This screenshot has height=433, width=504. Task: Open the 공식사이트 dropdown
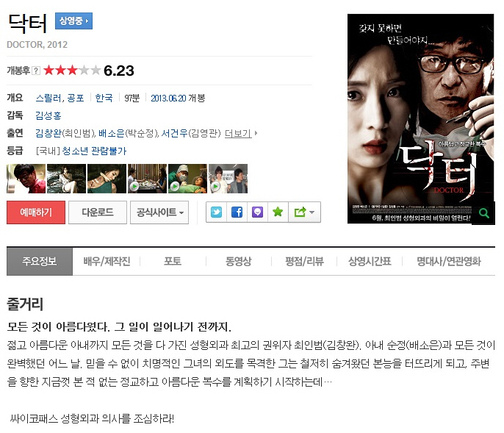[159, 212]
